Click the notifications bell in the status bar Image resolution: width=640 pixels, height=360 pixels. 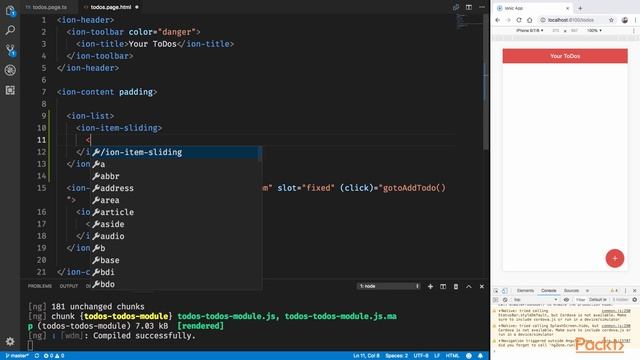(480, 356)
